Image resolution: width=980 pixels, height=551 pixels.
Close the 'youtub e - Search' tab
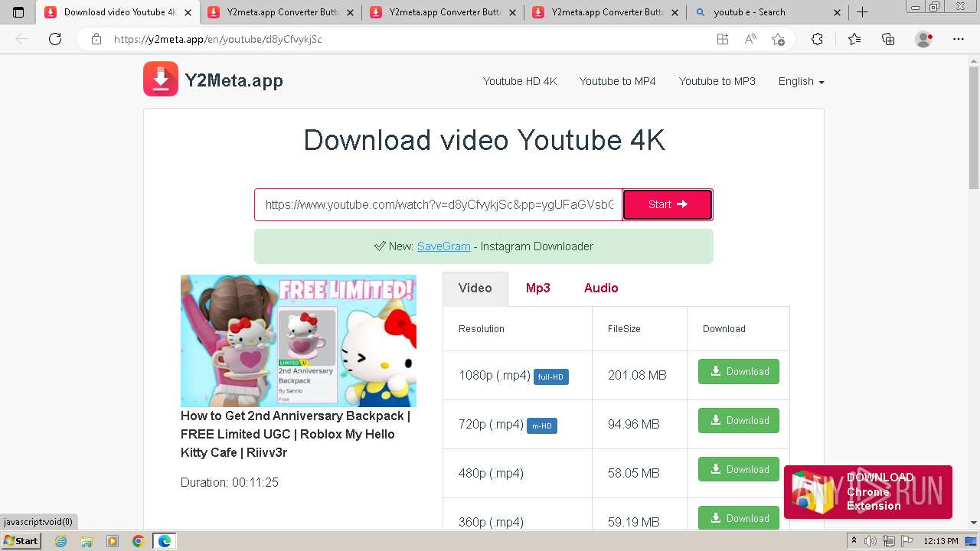coord(837,12)
